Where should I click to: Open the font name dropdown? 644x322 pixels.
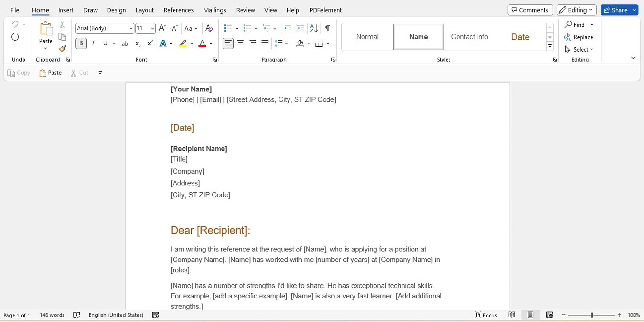pyautogui.click(x=131, y=28)
